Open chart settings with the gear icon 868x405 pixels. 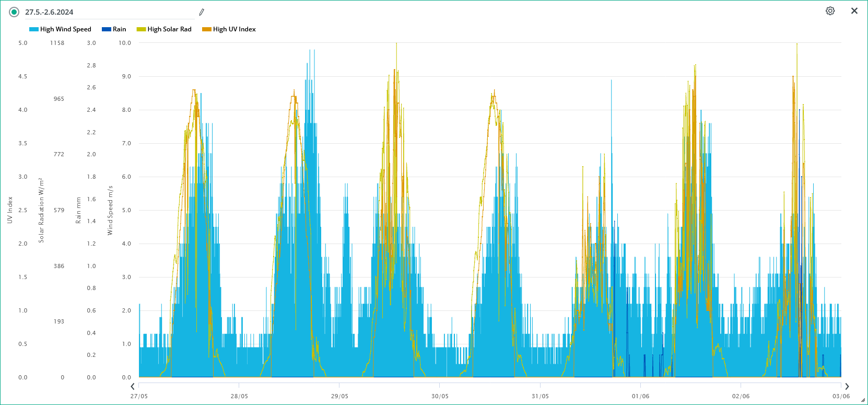[x=830, y=11]
